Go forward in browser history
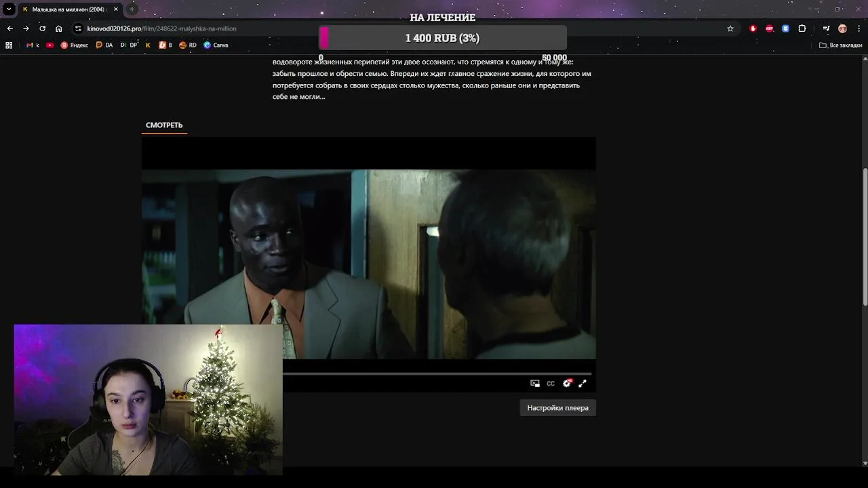 pos(26,28)
